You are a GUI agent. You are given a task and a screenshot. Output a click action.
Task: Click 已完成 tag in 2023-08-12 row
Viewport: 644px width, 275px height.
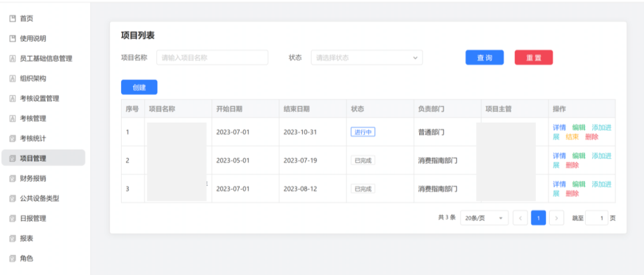tap(363, 189)
